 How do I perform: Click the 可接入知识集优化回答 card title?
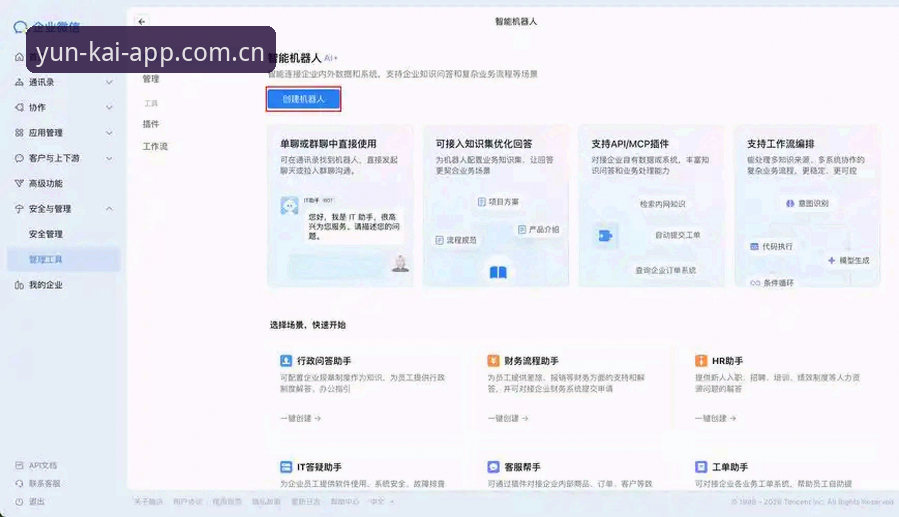tap(484, 144)
